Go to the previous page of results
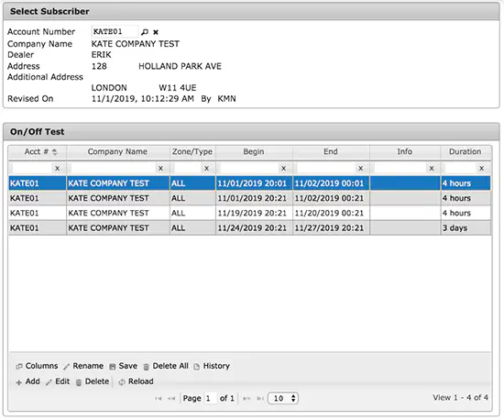The height and width of the screenshot is (420, 504). [x=171, y=399]
